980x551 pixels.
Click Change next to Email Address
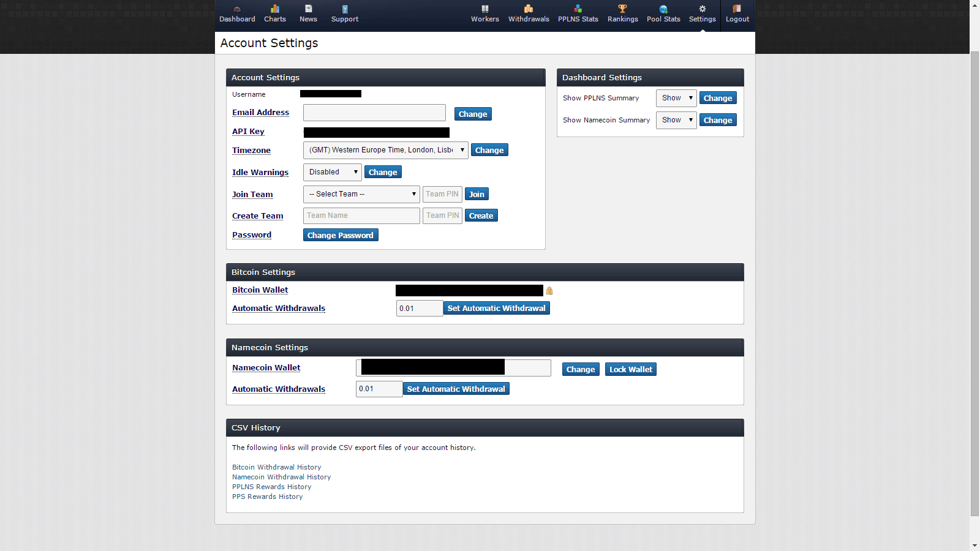[473, 114]
